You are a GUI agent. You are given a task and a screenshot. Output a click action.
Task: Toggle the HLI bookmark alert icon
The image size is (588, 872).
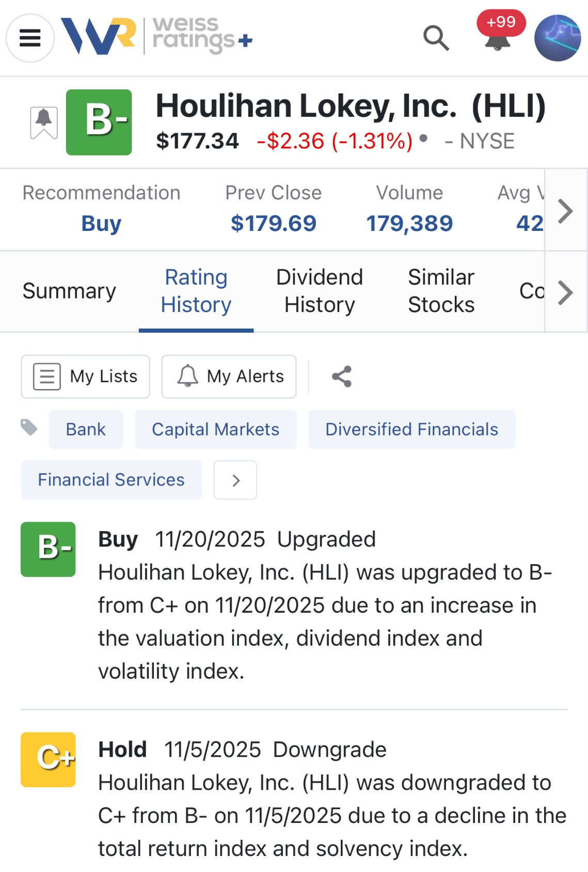coord(44,122)
